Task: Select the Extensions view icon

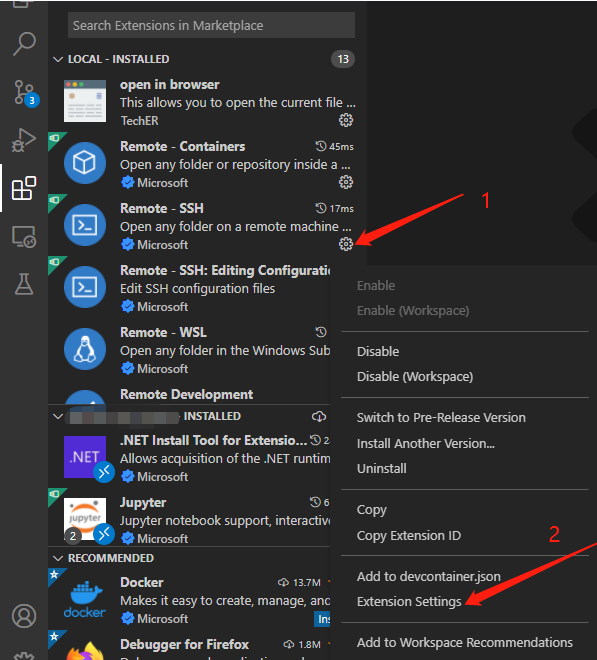Action: 24,188
